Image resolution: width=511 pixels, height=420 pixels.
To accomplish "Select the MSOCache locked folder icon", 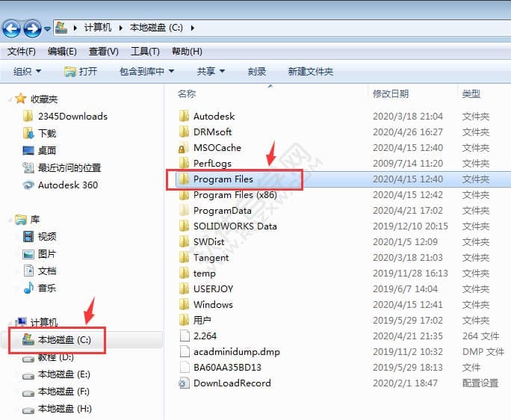I will tap(183, 148).
